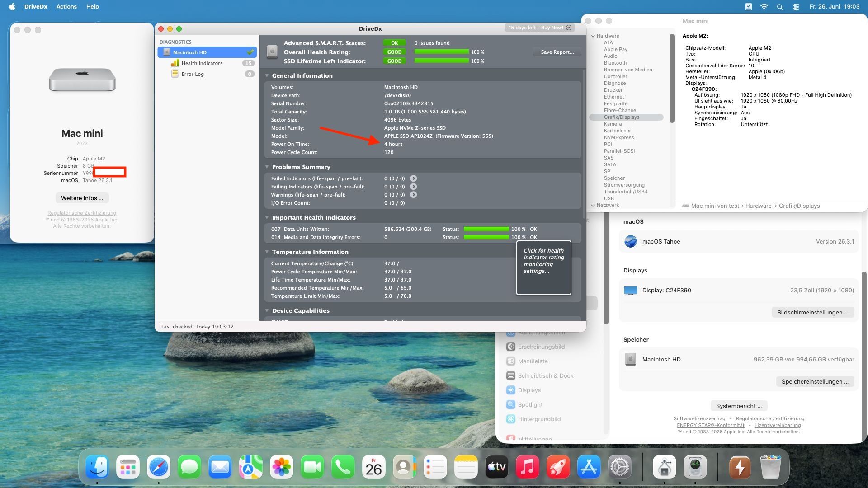Show details for Failed Indicators arrow

point(414,178)
